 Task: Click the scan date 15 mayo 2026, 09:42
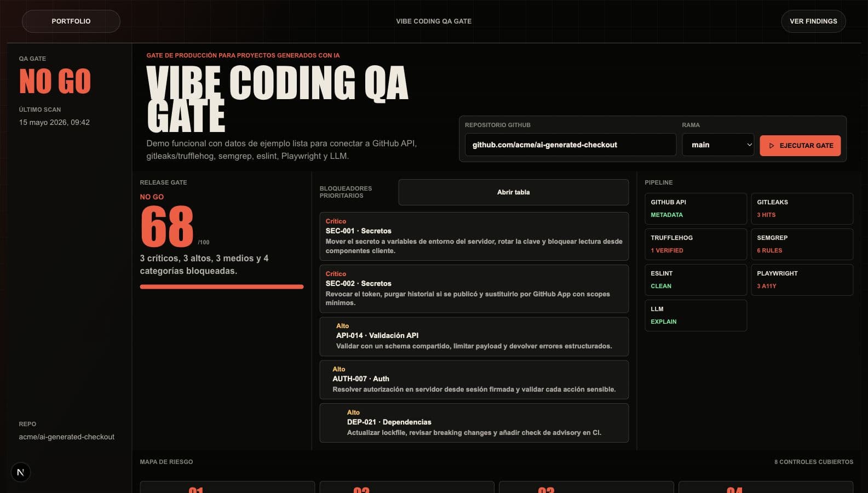[54, 122]
